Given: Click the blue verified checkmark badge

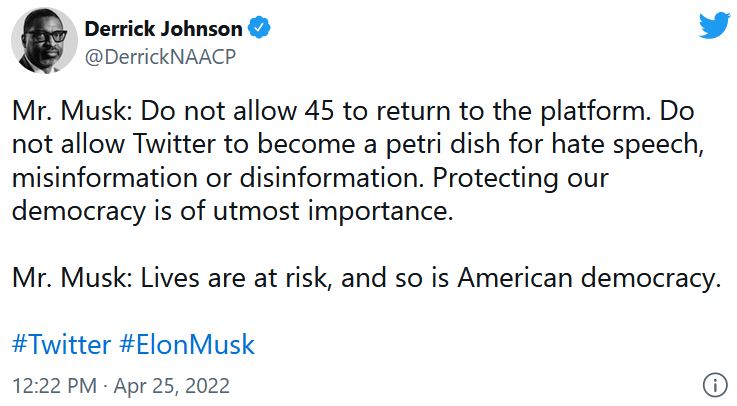Looking at the screenshot, I should (259, 30).
